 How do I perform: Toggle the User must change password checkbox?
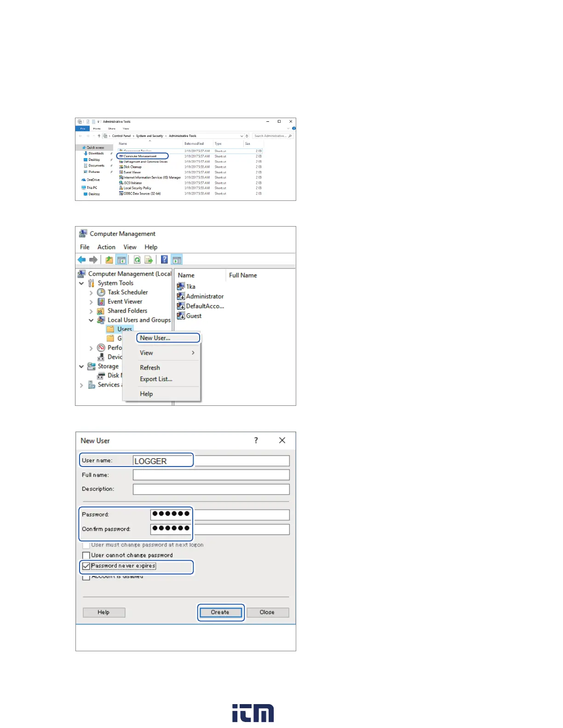(x=86, y=545)
